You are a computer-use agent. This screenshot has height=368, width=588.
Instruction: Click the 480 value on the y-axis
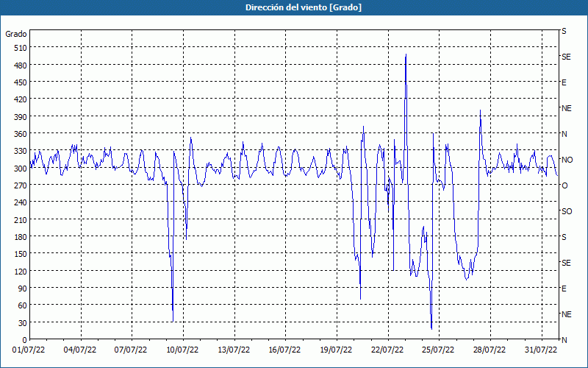pos(21,66)
